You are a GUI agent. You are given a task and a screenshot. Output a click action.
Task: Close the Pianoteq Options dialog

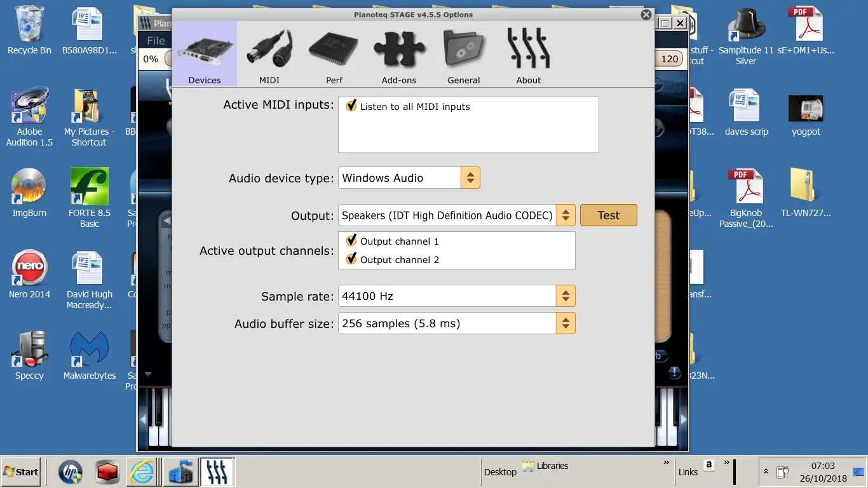[x=646, y=15]
